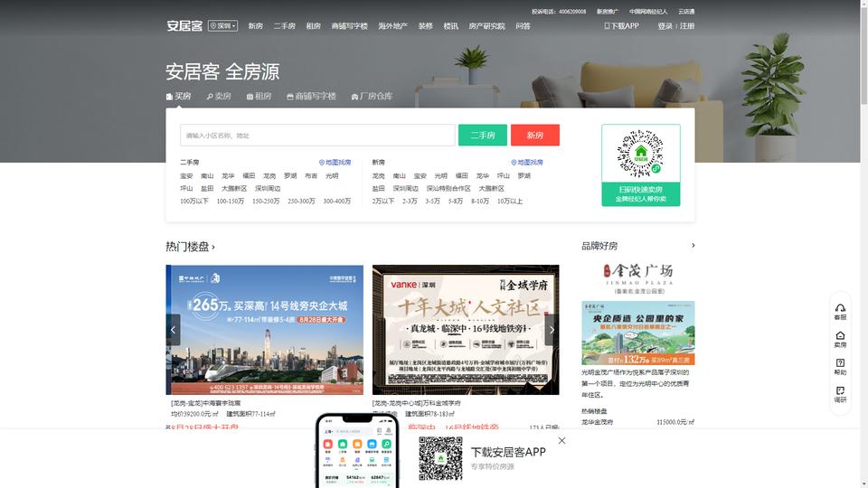Open 新房 in the top navigation bar
This screenshot has height=488, width=868.
point(255,26)
